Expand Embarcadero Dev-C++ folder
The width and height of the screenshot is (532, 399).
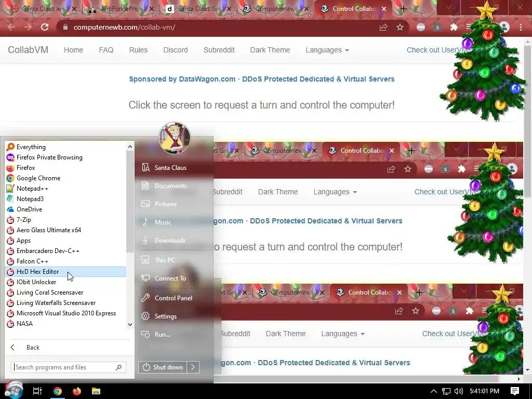pyautogui.click(x=65, y=251)
